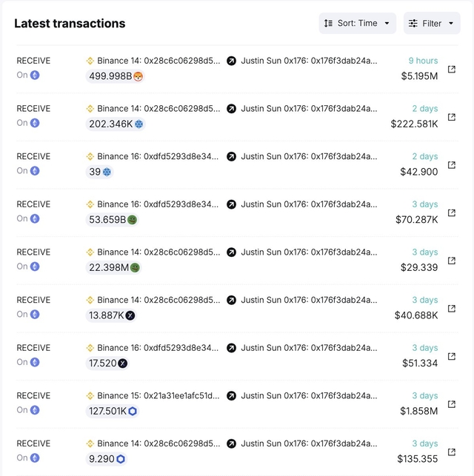This screenshot has width=474, height=476.
Task: Click the Binance 16 address in $51.334 row
Action: pos(158,348)
